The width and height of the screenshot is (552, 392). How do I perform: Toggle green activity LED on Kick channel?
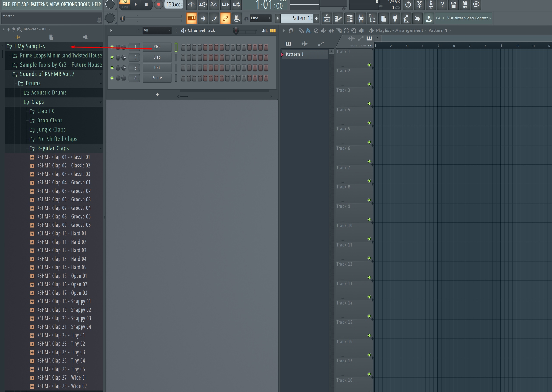pyautogui.click(x=112, y=47)
